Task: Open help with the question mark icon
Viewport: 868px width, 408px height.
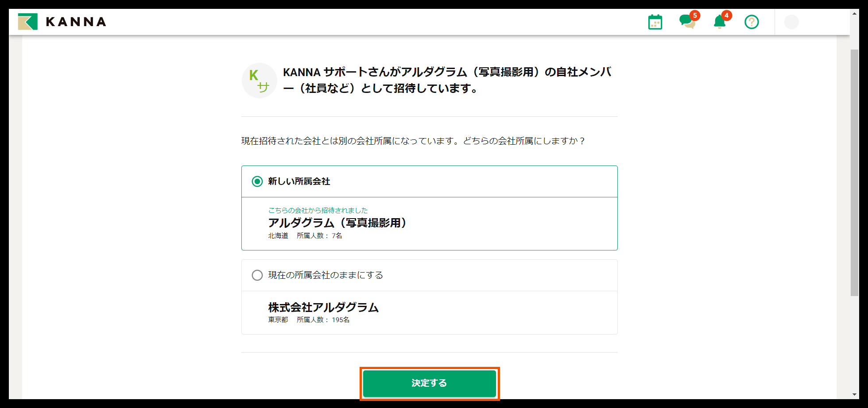Action: click(752, 21)
